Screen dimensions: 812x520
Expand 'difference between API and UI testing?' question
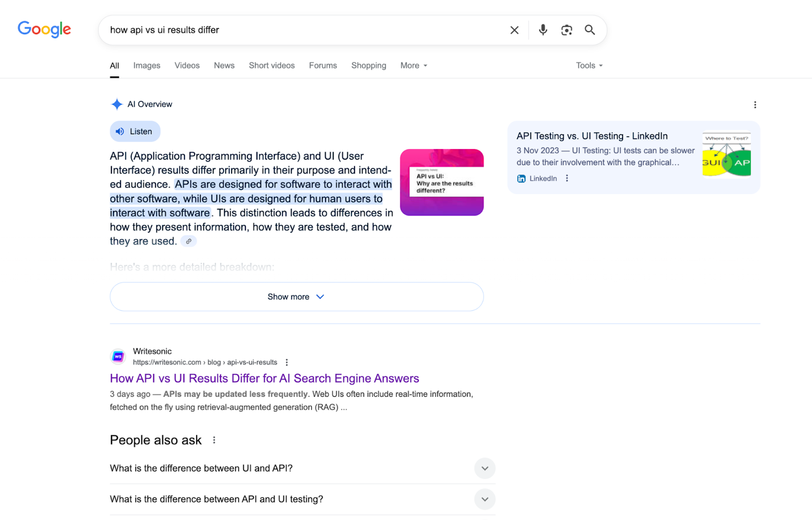click(302, 499)
